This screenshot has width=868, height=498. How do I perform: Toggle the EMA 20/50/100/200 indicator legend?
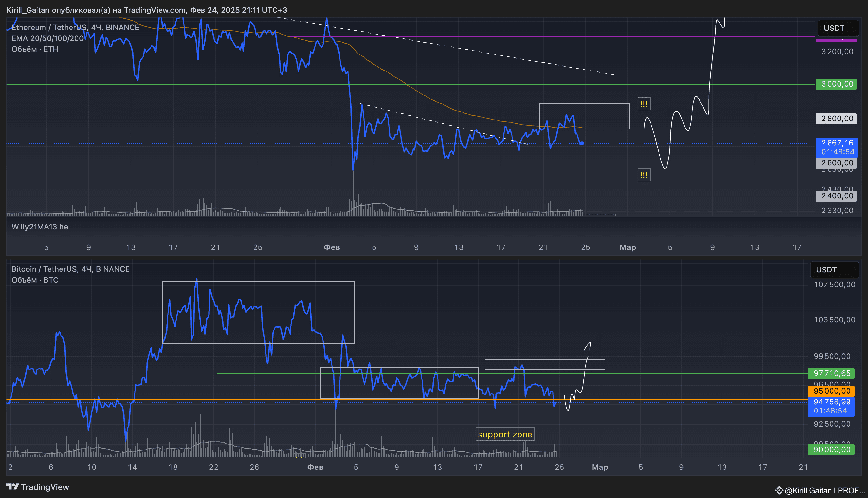coord(47,38)
